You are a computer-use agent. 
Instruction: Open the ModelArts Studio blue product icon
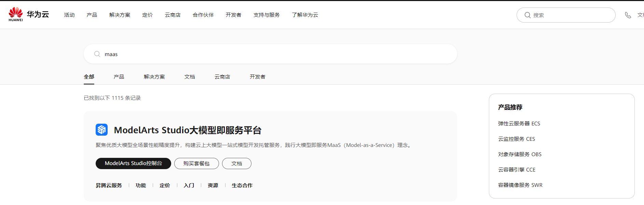click(101, 130)
